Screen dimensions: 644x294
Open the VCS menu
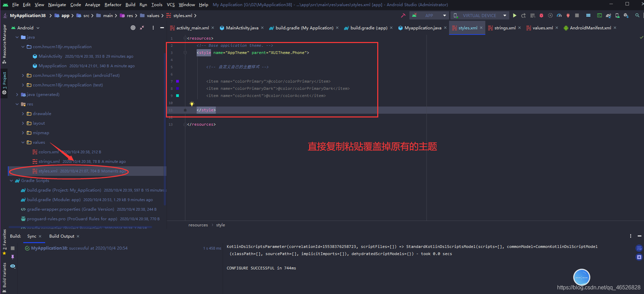(x=171, y=4)
